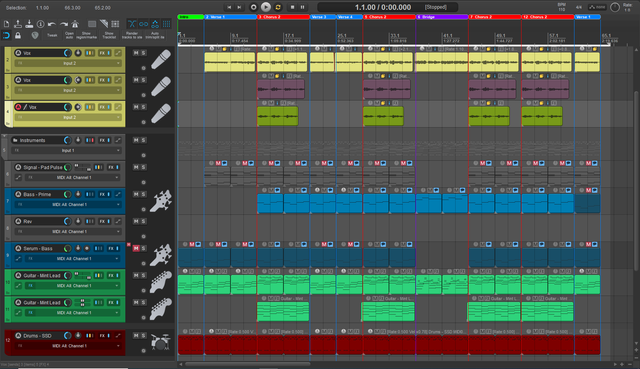Select the Verse 3 region marker

click(x=323, y=17)
